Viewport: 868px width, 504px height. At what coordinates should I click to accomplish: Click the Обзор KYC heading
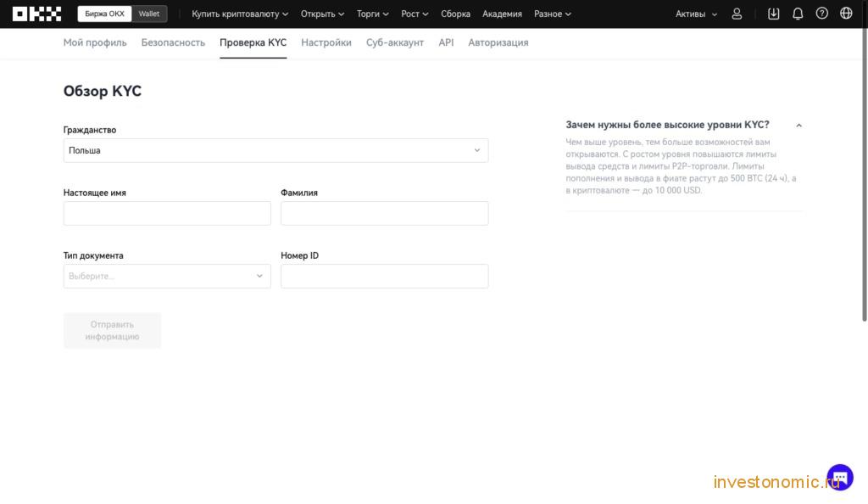tap(103, 91)
